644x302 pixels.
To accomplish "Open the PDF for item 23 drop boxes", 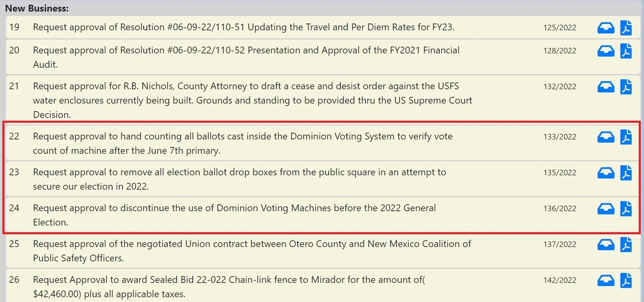I will tap(626, 173).
